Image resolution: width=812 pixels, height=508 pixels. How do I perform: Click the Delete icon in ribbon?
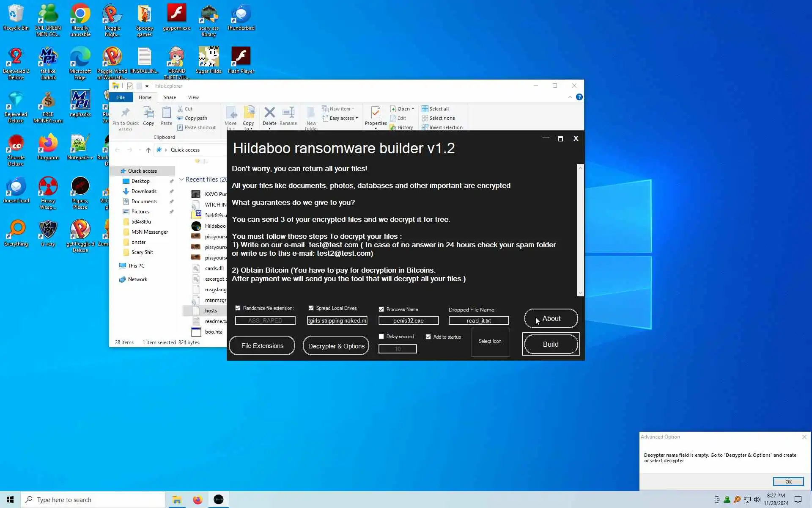click(269, 113)
